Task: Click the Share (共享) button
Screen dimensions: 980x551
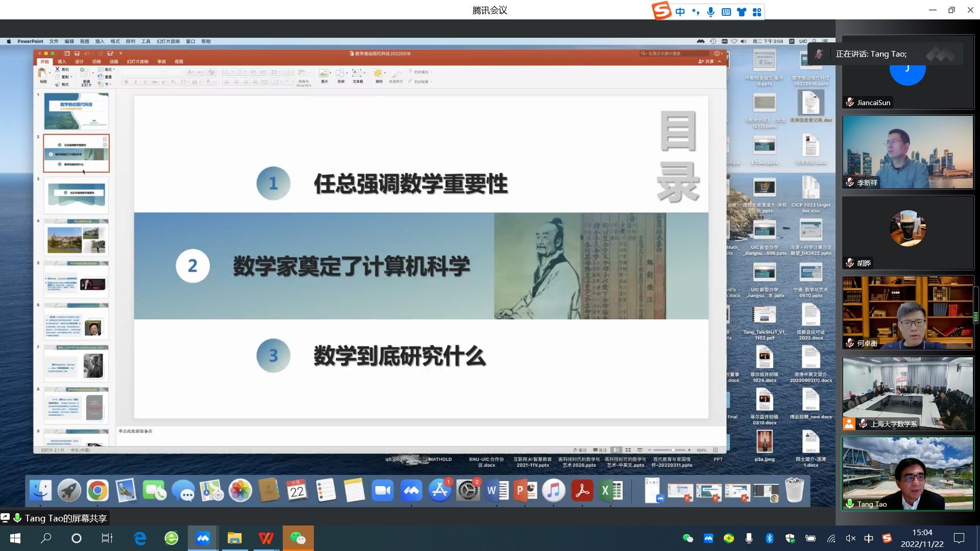Action: [x=706, y=62]
